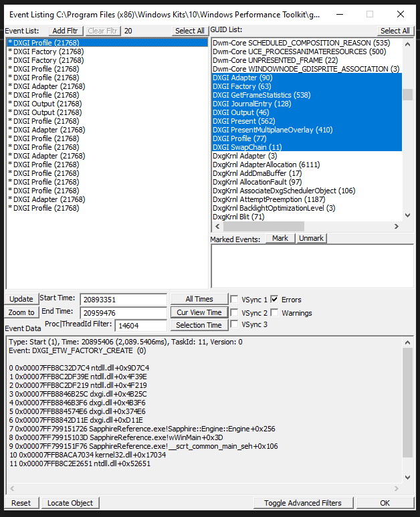Click the All Times button
The width and height of the screenshot is (420, 517).
199,299
